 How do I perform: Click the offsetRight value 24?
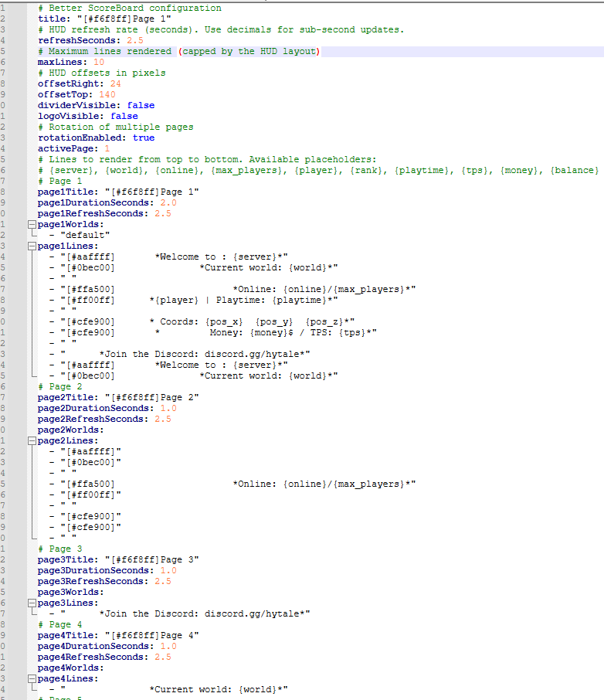point(115,83)
